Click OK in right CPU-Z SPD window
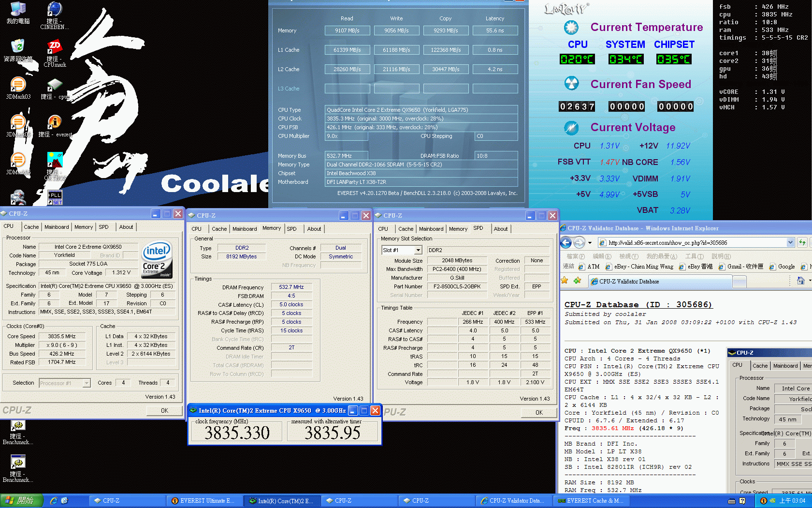Viewport: 812px width, 508px height. [539, 412]
